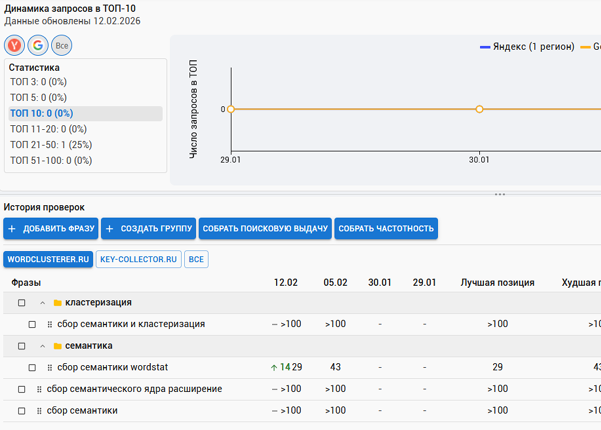Select the Yandex search engine filter icon
The image size is (601, 430).
click(14, 45)
